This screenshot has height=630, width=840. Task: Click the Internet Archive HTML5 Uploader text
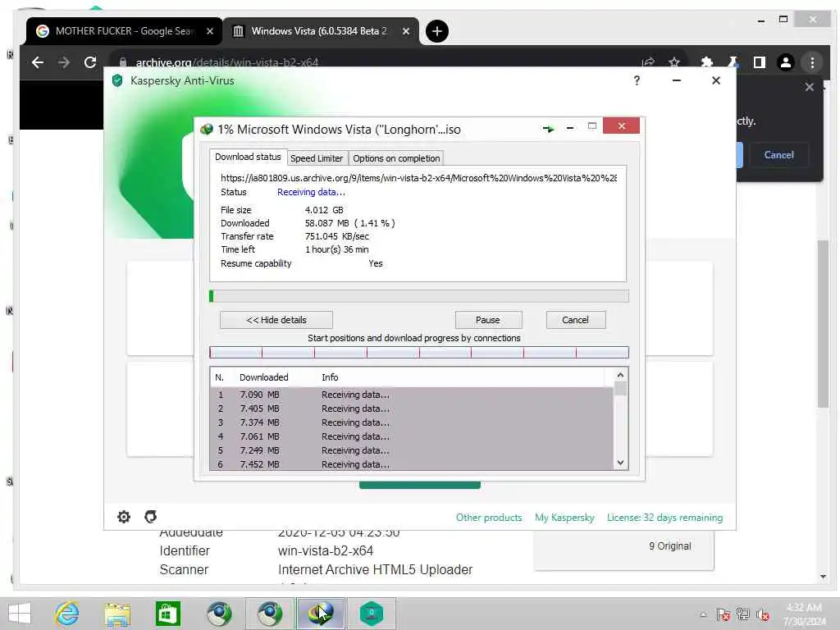click(375, 569)
